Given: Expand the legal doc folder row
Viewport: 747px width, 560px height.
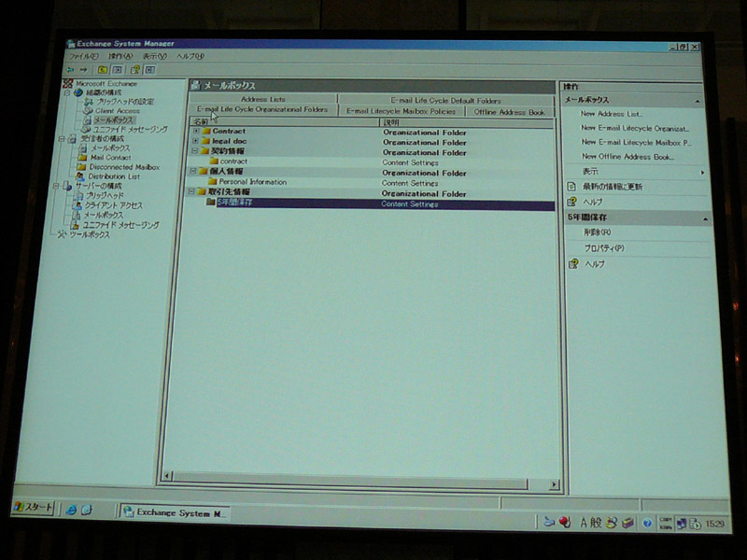Looking at the screenshot, I should pyautogui.click(x=195, y=141).
